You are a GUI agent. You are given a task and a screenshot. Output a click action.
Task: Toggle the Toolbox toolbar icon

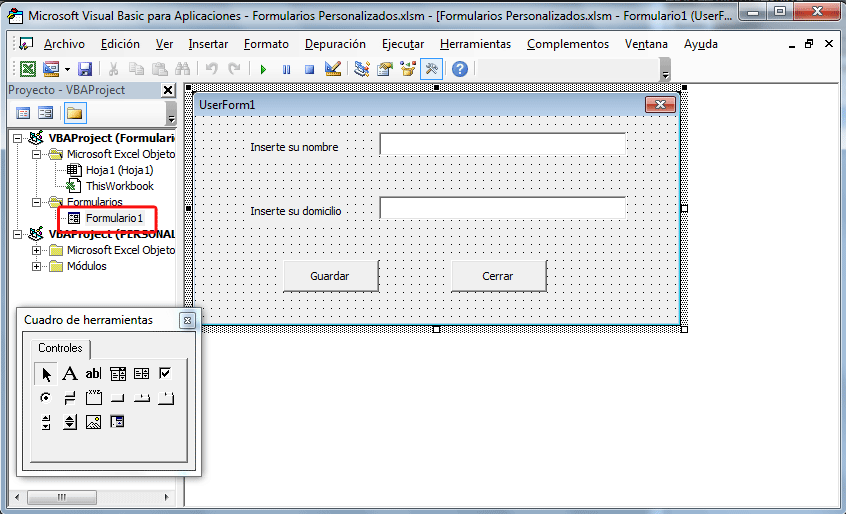click(x=432, y=69)
